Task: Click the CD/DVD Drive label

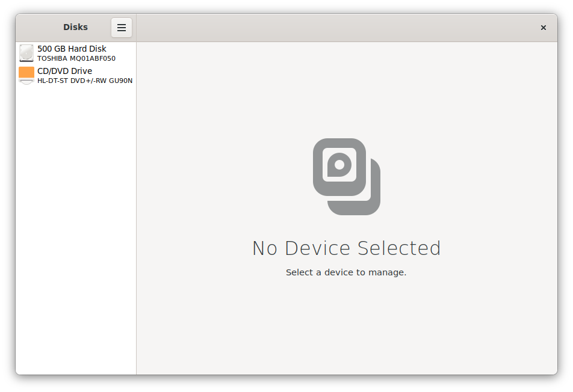Action: coord(64,71)
